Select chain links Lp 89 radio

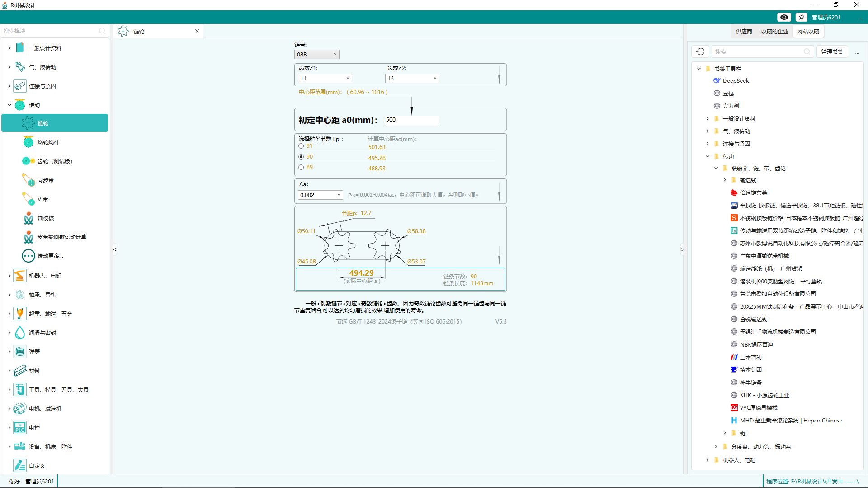coord(301,167)
